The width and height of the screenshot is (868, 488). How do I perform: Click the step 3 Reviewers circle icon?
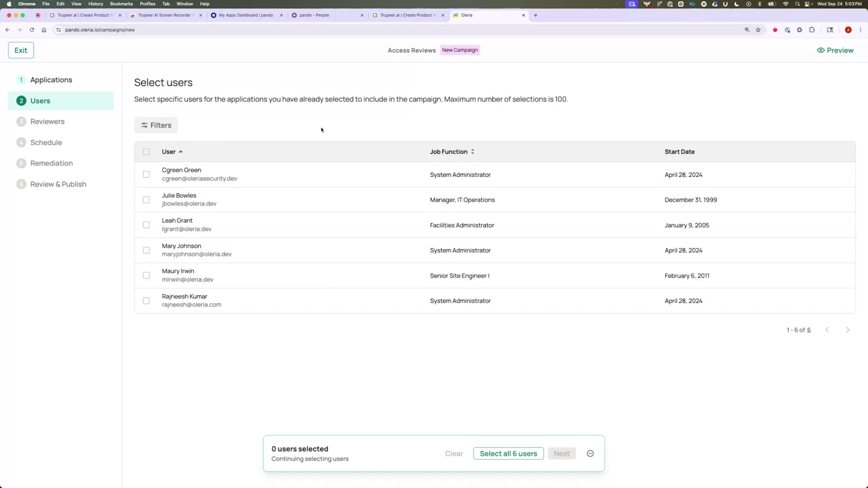(x=21, y=122)
